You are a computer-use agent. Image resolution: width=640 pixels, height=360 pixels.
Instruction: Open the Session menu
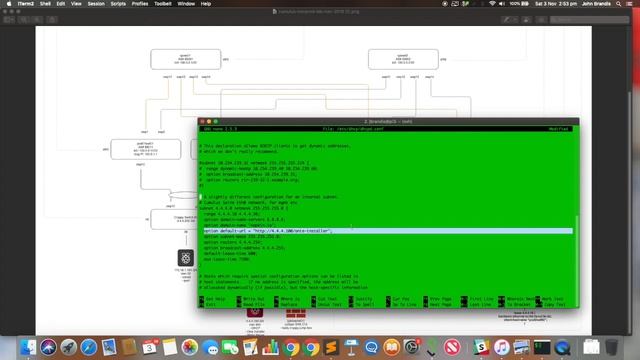pyautogui.click(x=96, y=4)
